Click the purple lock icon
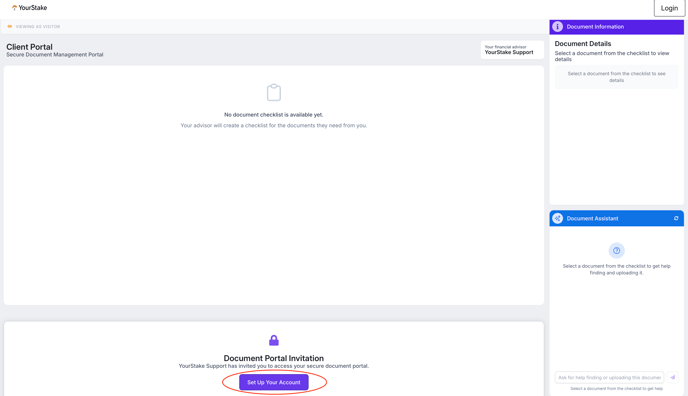Viewport: 688px width, 396px height. pyautogui.click(x=274, y=340)
